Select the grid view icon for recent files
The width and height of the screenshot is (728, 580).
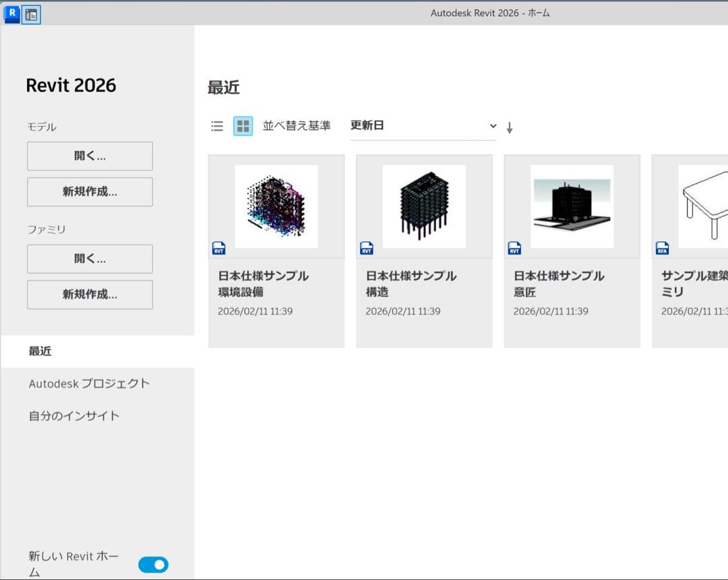pos(242,125)
